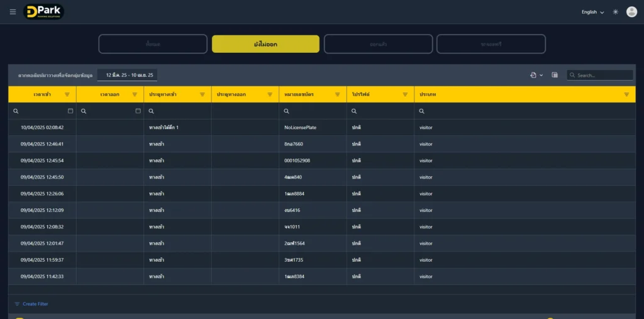Switch to the ทั้งหมด tab

pos(153,44)
